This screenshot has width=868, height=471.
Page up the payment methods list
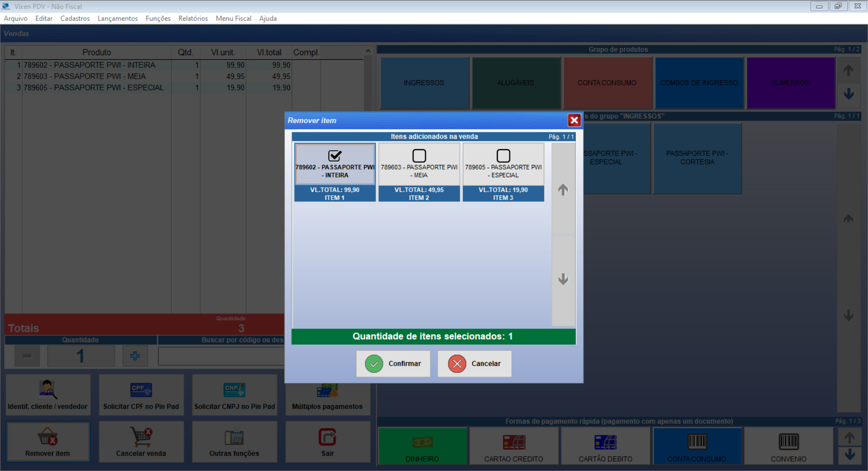(x=849, y=437)
